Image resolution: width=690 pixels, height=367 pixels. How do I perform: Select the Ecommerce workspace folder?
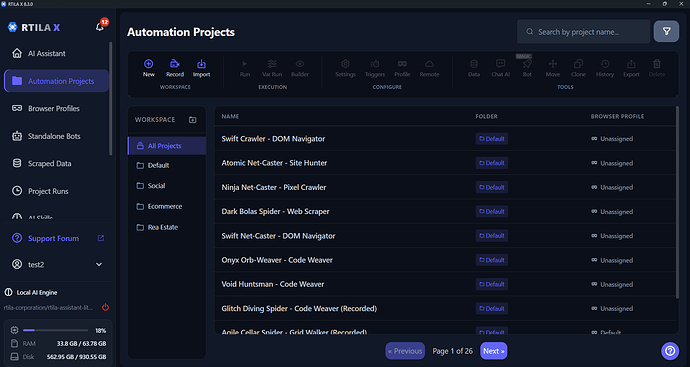167,206
